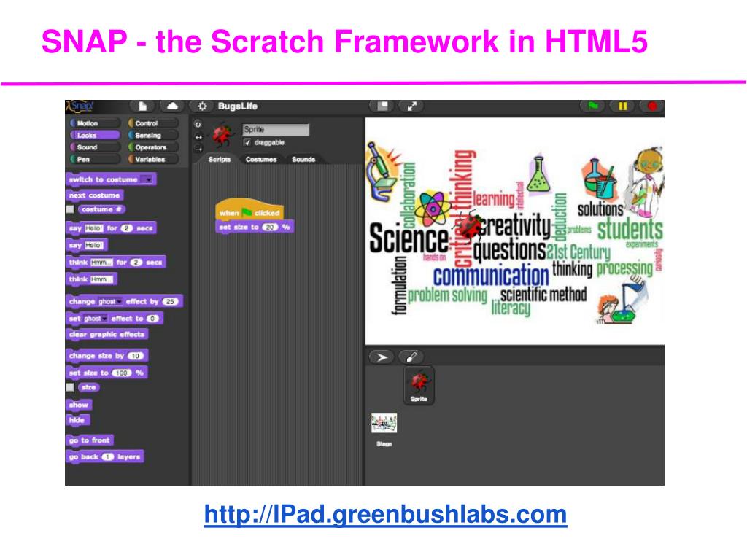
Task: Open the cloud menu icon
Action: click(172, 106)
